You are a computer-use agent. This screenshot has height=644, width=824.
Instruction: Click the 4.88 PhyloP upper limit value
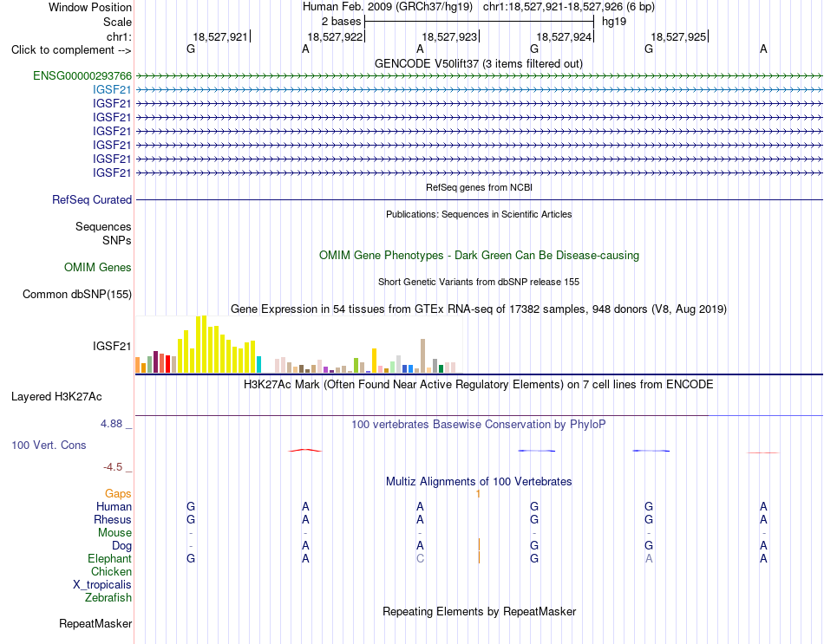[111, 423]
